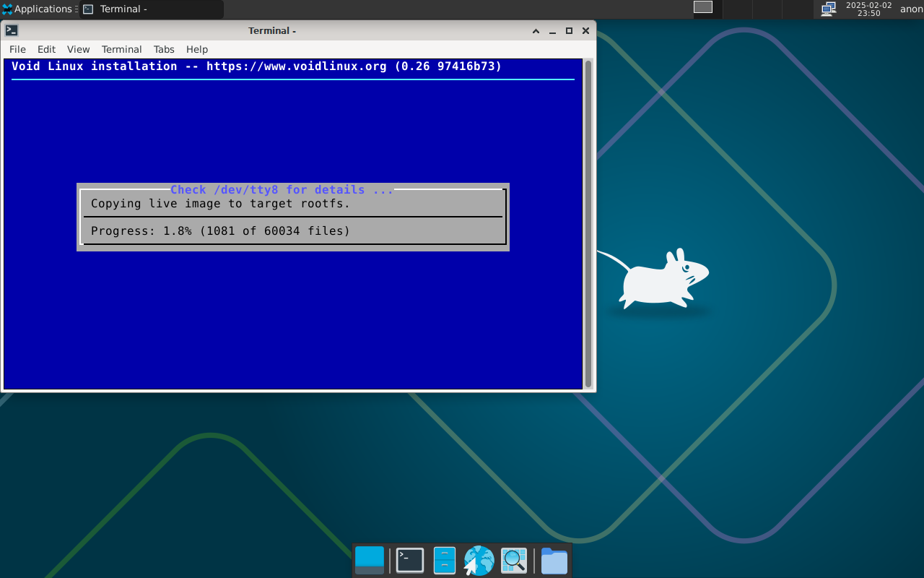Click the installation progress bar dialog
The image size is (924, 578).
pos(293,217)
